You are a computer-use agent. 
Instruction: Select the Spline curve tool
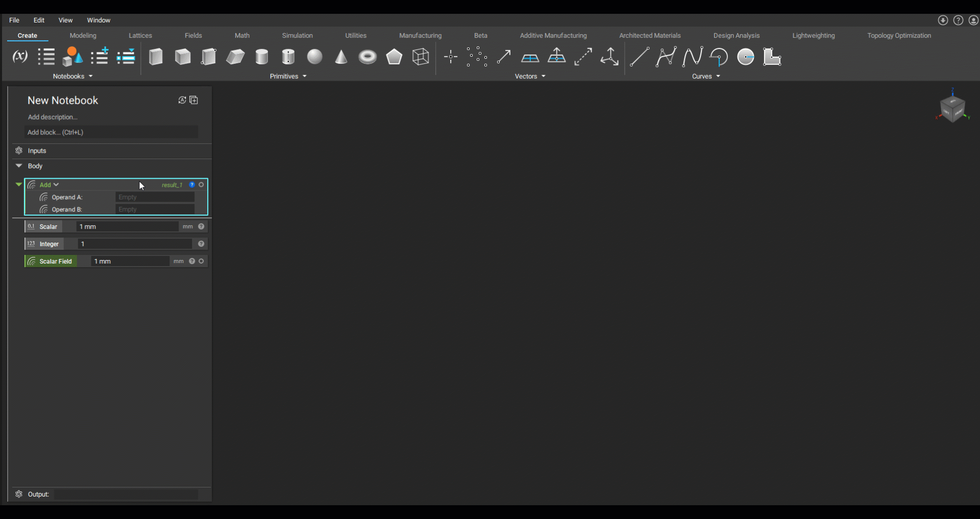693,57
